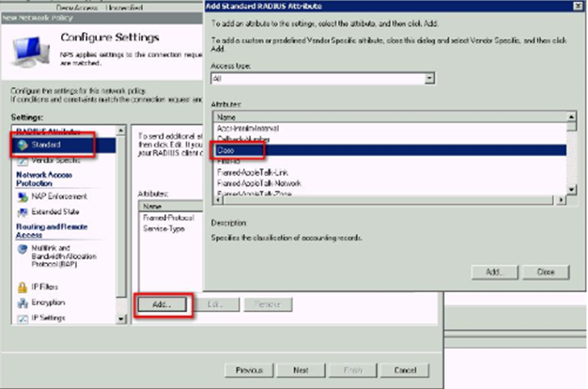Screen dimensions: 588x389
Task: Click the Extended State icon
Action: (23, 212)
